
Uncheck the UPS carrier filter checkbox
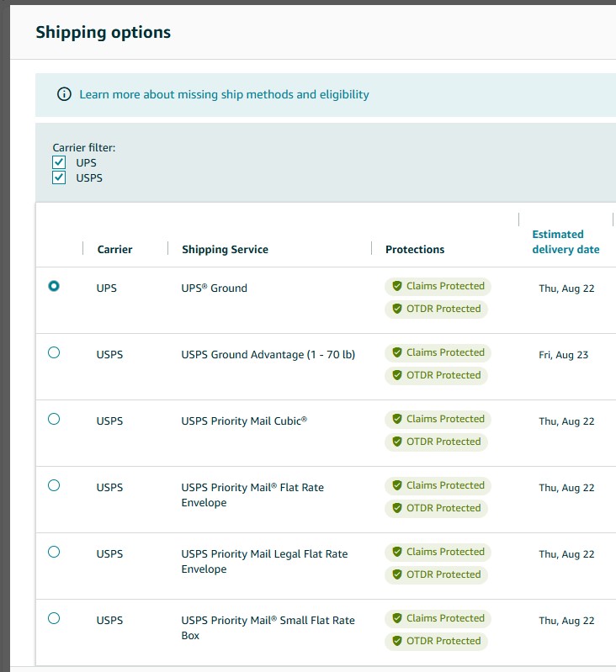tap(59, 162)
